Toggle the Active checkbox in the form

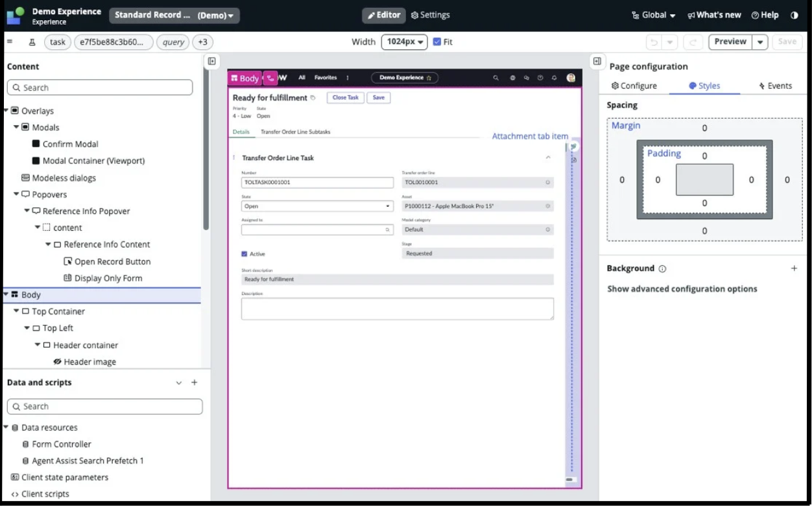(245, 253)
